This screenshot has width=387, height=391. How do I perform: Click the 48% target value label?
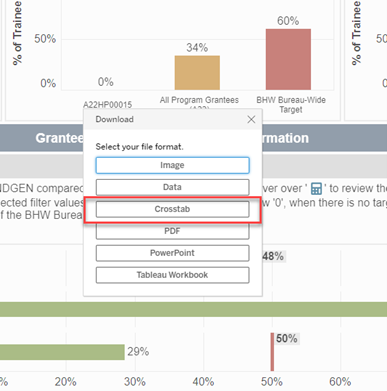[273, 256]
